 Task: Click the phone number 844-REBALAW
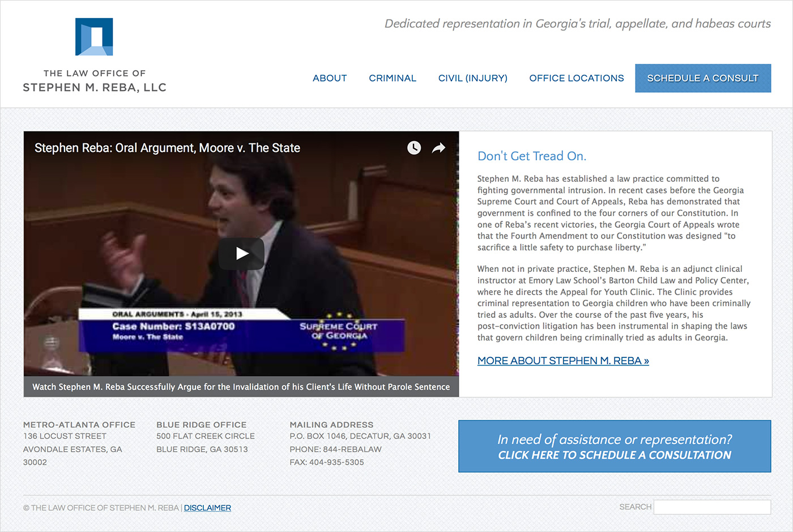tap(352, 449)
